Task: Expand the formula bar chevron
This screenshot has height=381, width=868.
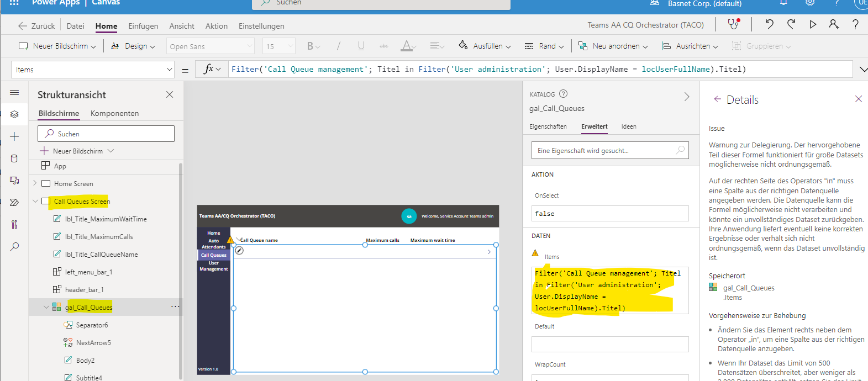Action: coord(863,69)
